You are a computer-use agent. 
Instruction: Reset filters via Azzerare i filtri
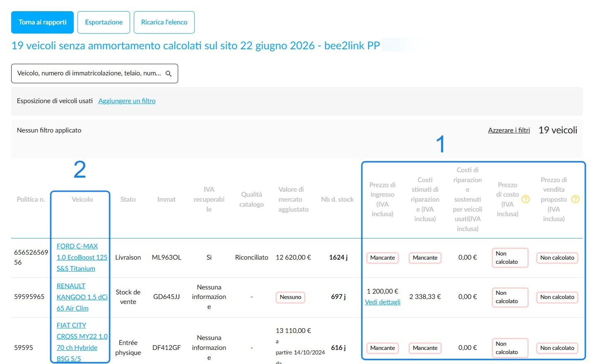[509, 130]
